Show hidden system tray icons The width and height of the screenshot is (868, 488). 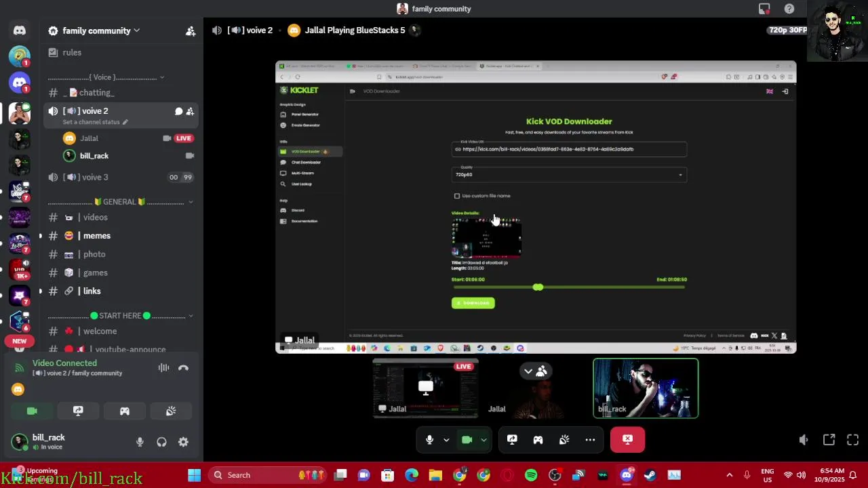pos(729,475)
